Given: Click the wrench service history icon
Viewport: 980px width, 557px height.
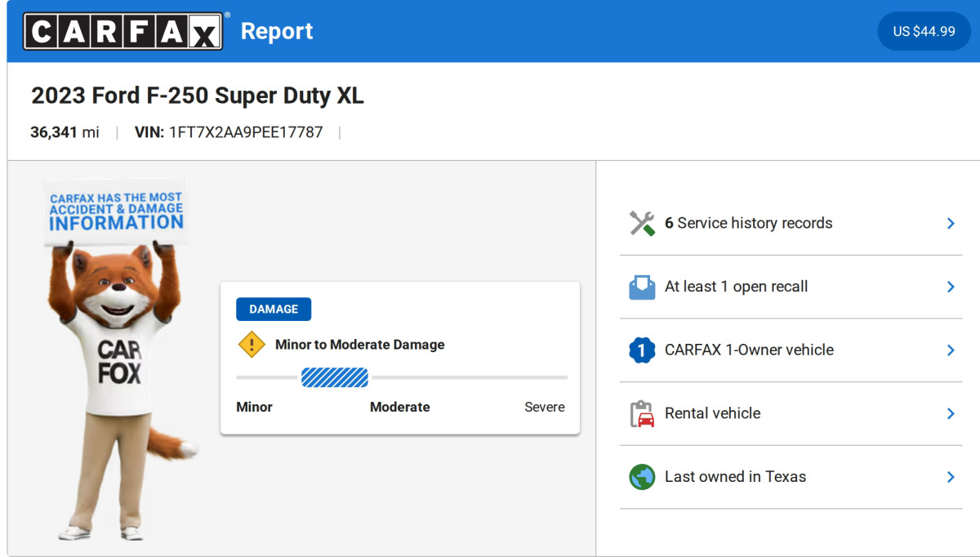Looking at the screenshot, I should click(642, 223).
